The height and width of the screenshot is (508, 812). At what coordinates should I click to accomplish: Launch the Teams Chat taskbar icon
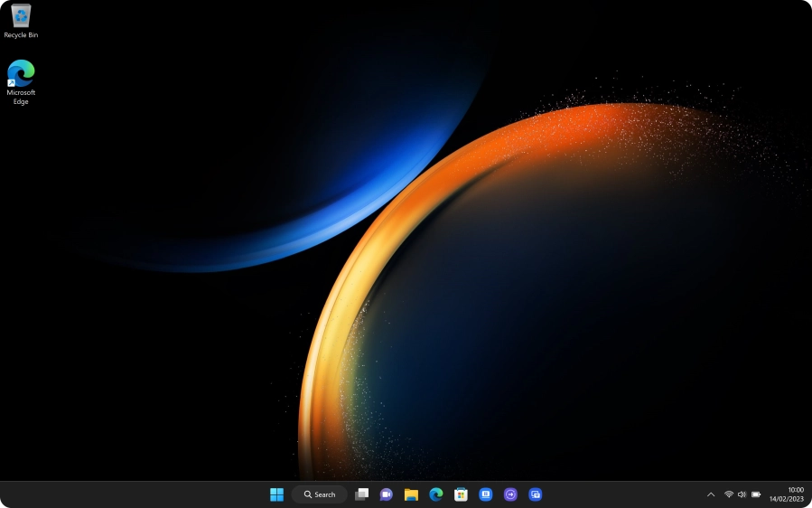pyautogui.click(x=386, y=494)
